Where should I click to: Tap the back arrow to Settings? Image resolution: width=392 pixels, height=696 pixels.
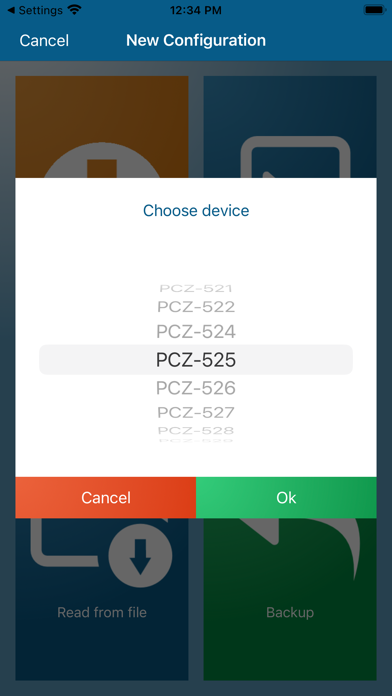tap(11, 10)
